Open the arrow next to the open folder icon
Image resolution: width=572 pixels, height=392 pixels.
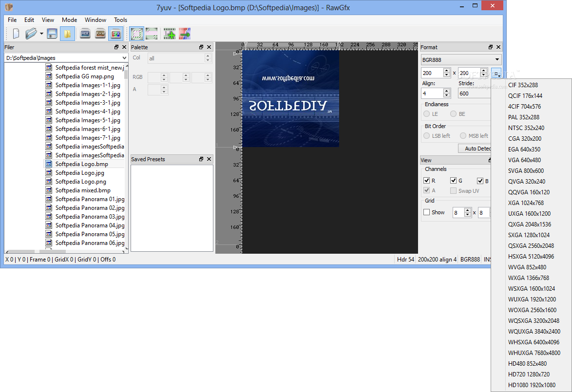41,34
